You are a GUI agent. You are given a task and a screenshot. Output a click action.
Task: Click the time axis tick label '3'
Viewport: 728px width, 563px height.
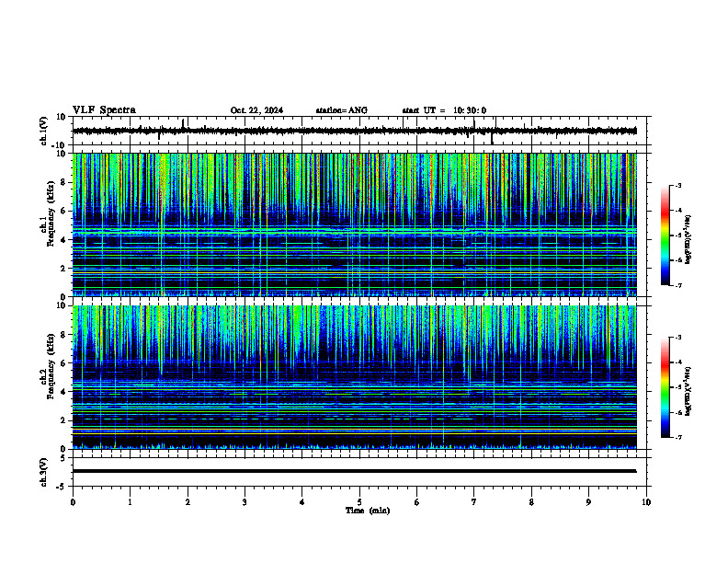pyautogui.click(x=245, y=502)
